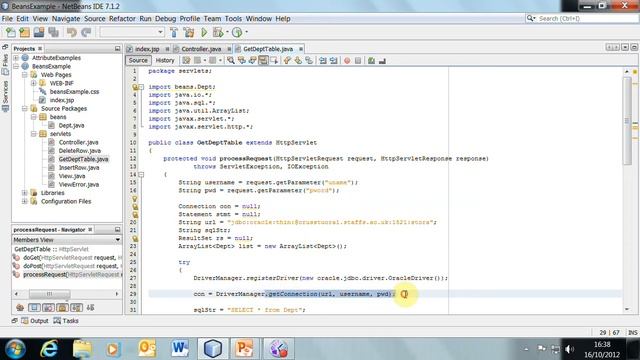Close the GetDeptTable.java editor tab

pyautogui.click(x=301, y=49)
